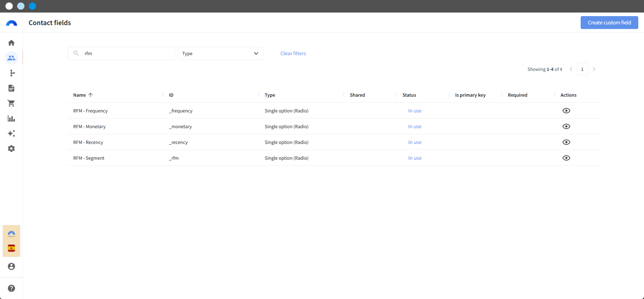Viewport: 644px width, 299px height.
Task: Open the Automation branch icon
Action: click(x=11, y=73)
